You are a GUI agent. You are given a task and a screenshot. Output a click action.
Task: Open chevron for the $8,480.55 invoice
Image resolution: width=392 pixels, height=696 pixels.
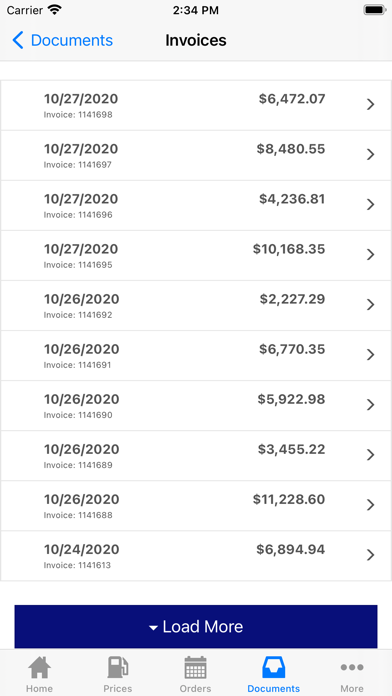(x=371, y=154)
